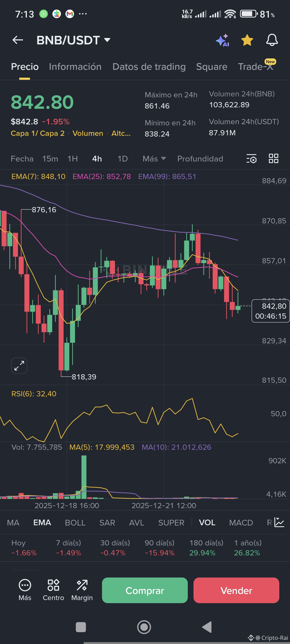Viewport: 290px width, 644px height.
Task: Open Margin trading icon
Action: point(82,590)
